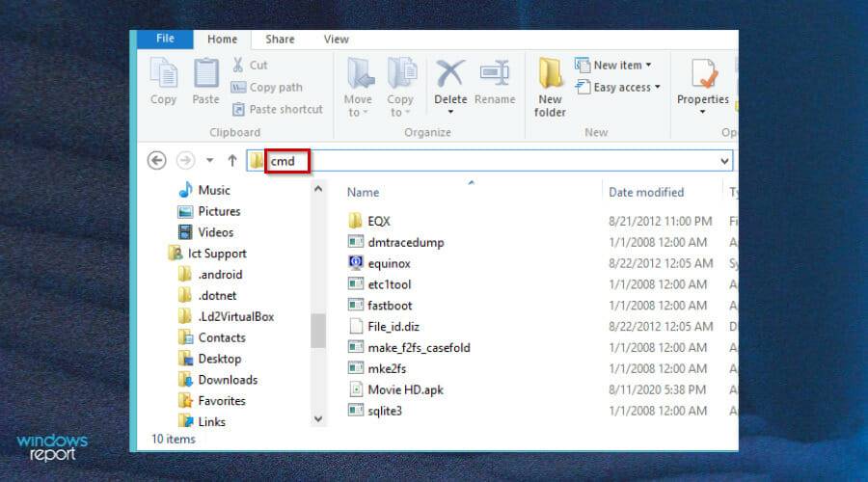This screenshot has height=482, width=868.
Task: Open Pictures in the navigation pane
Action: tap(208, 211)
